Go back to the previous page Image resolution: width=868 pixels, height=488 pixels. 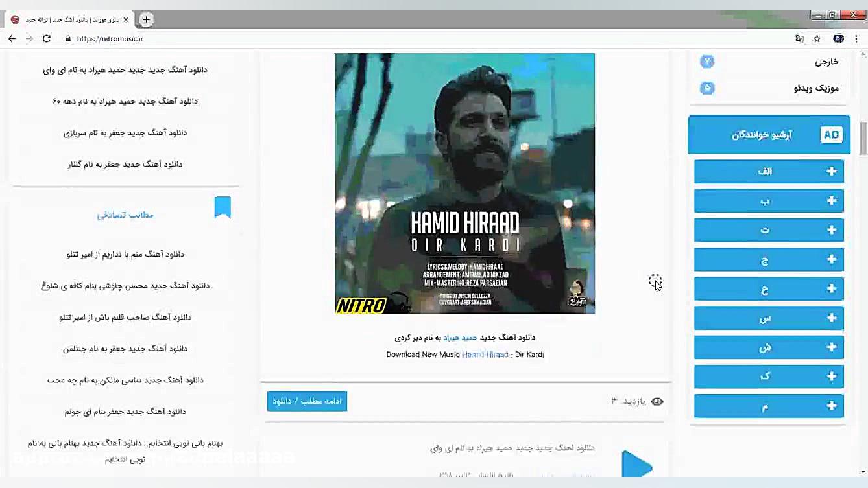coord(12,39)
